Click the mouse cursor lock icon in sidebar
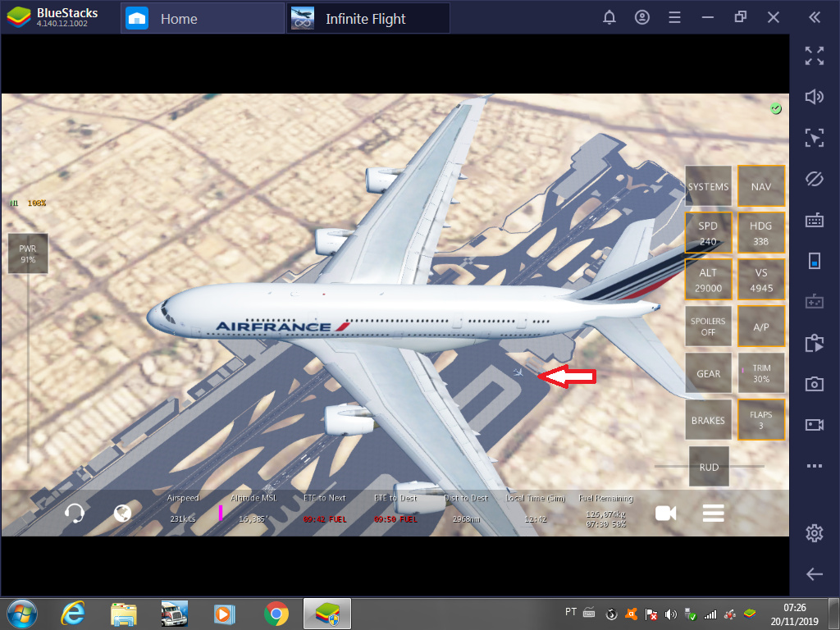The width and height of the screenshot is (840, 630). click(x=815, y=138)
